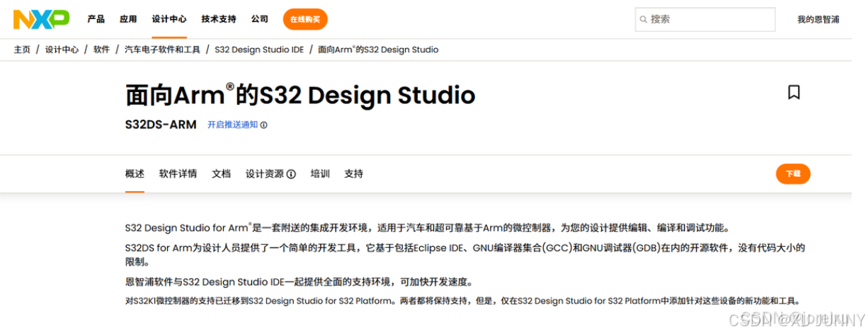
Task: Switch to the 支持 tab
Action: pyautogui.click(x=354, y=174)
